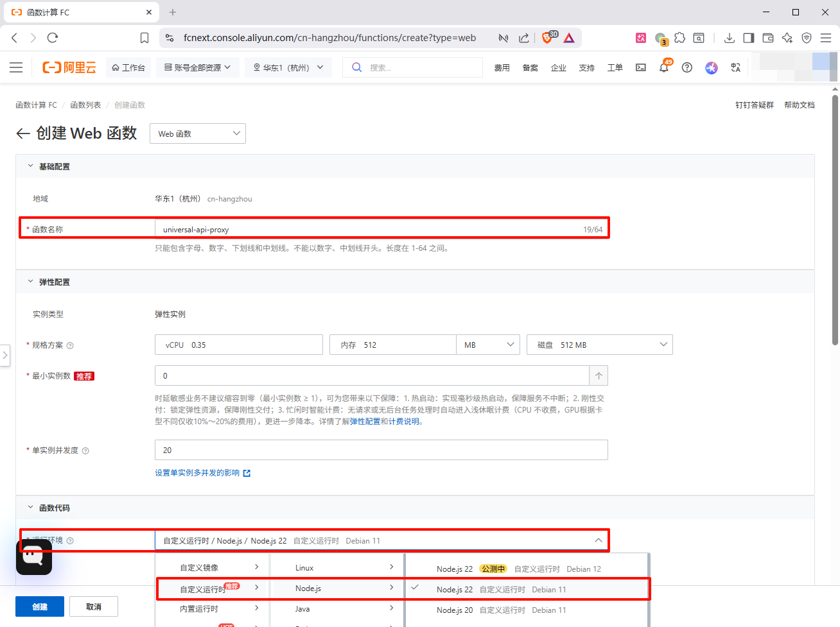840x627 pixels.
Task: Click the notification bell icon
Action: 663,67
